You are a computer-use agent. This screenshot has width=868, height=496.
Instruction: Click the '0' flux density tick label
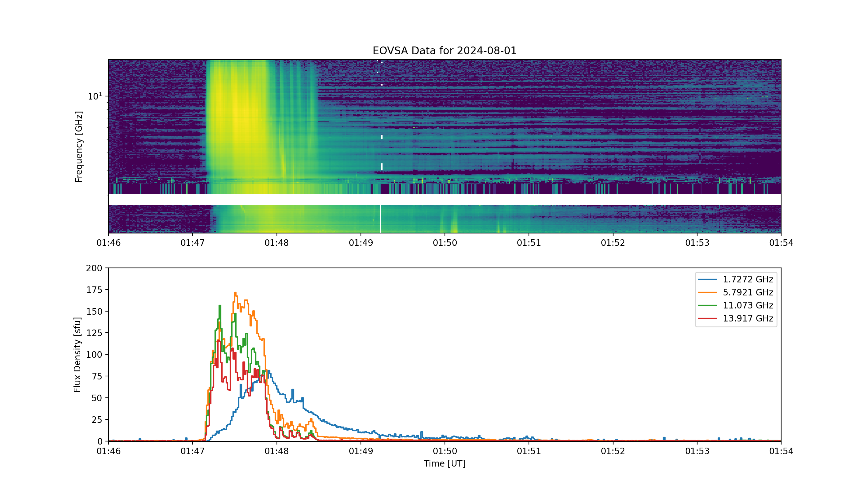[100, 441]
